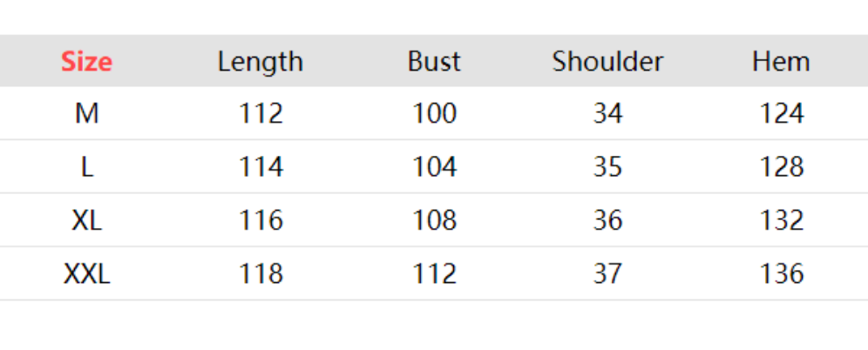Select the XL size row label

pyautogui.click(x=86, y=220)
